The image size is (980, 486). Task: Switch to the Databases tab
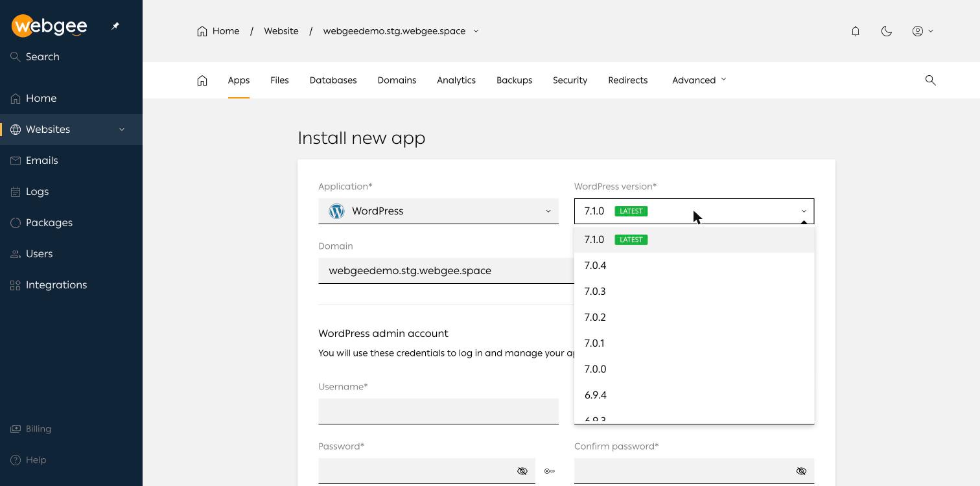pyautogui.click(x=333, y=80)
